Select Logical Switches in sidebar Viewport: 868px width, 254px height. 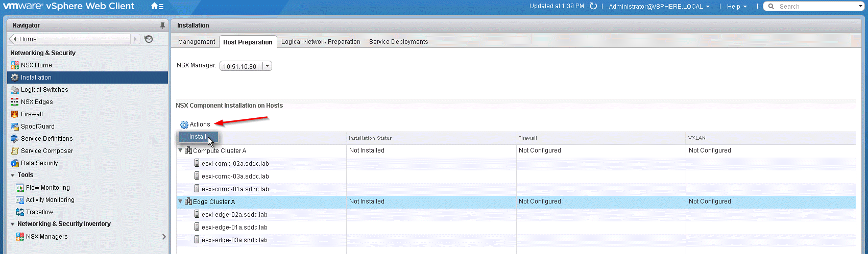44,90
